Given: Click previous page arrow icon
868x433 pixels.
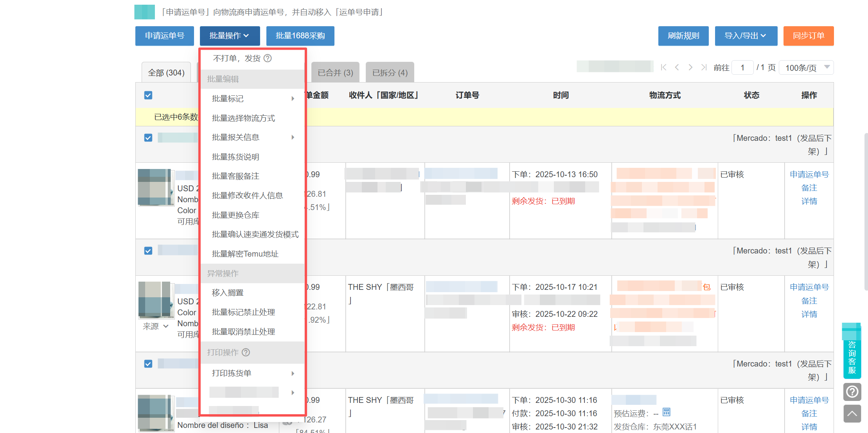Looking at the screenshot, I should 677,67.
